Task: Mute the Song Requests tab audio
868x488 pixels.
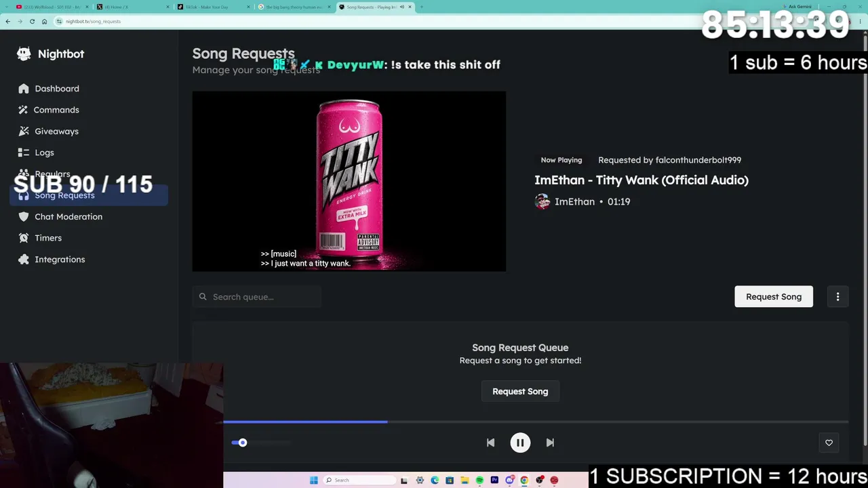Action: point(402,7)
